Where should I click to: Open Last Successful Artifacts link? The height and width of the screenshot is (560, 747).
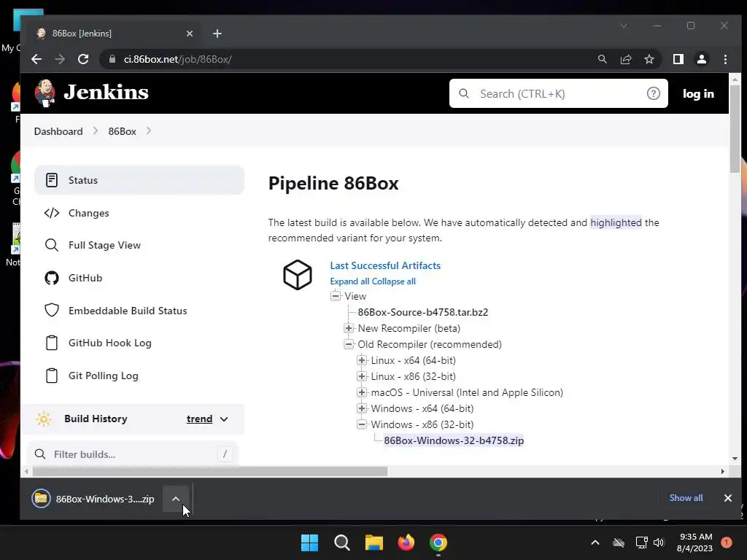385,265
